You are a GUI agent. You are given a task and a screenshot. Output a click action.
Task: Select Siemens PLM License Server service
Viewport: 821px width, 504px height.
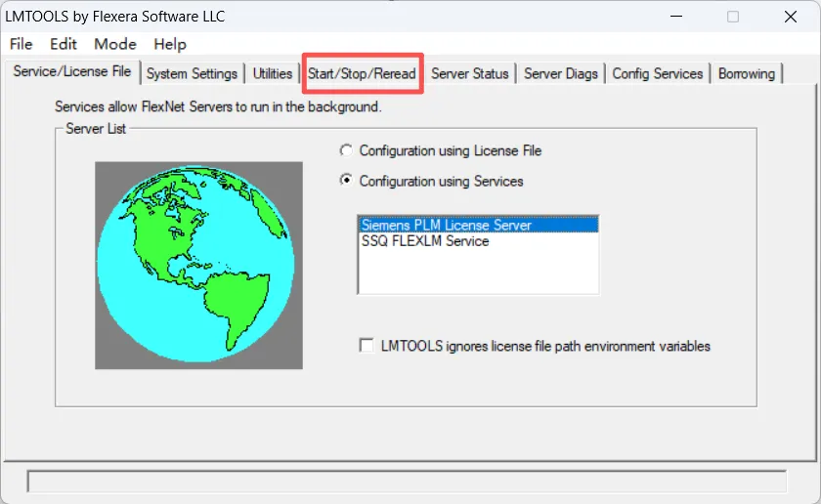coord(478,225)
